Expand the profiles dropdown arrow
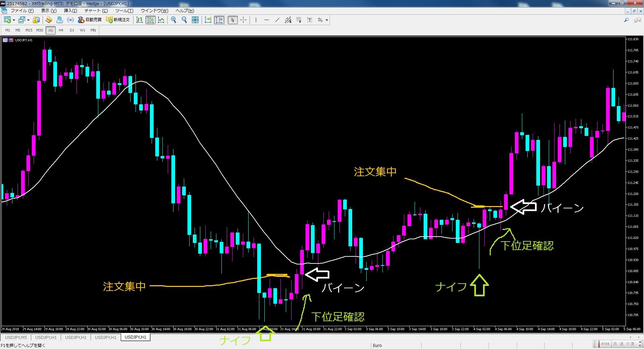644x349 pixels. click(28, 20)
